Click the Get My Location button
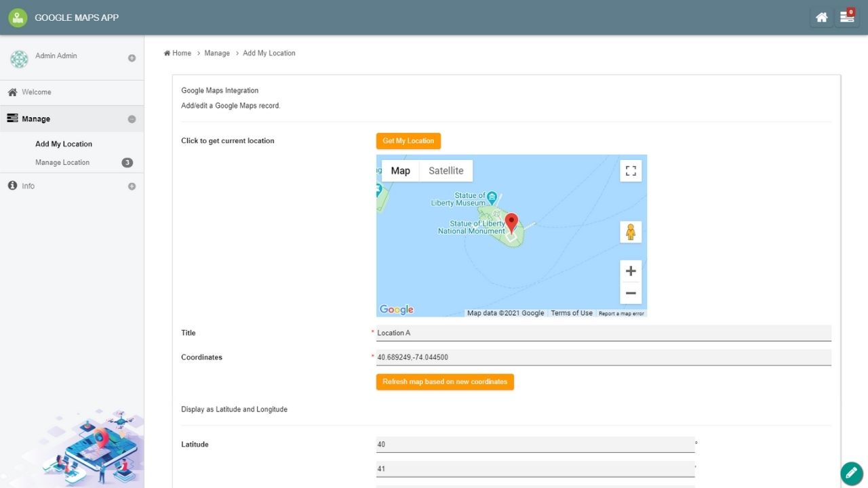868x488 pixels. pos(408,141)
